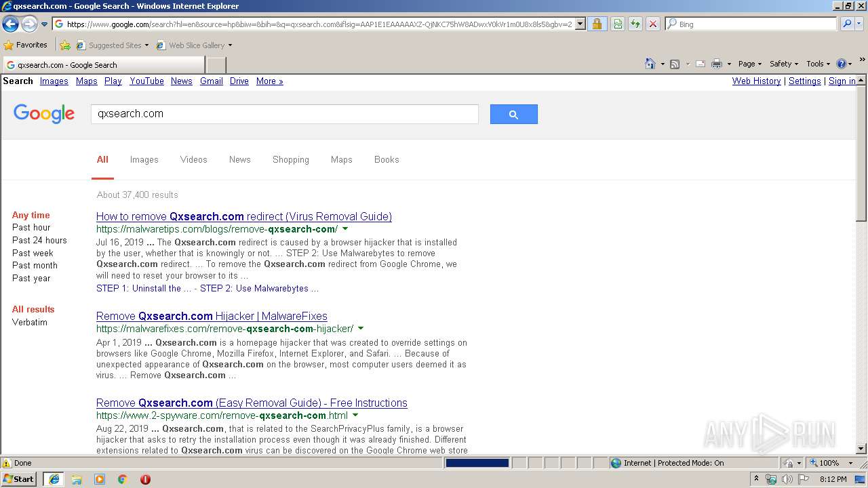This screenshot has height=488, width=868.
Task: Expand the command bar overflow chevron
Action: pyautogui.click(x=863, y=60)
